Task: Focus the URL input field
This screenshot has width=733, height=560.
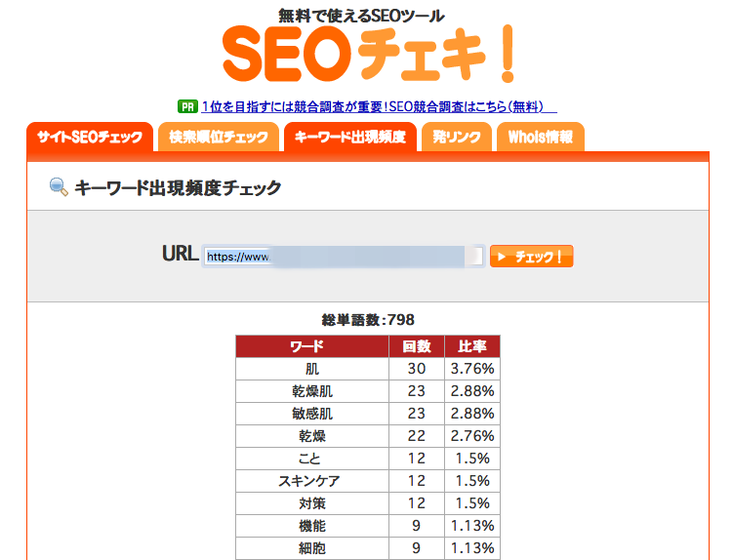Action: tap(344, 257)
